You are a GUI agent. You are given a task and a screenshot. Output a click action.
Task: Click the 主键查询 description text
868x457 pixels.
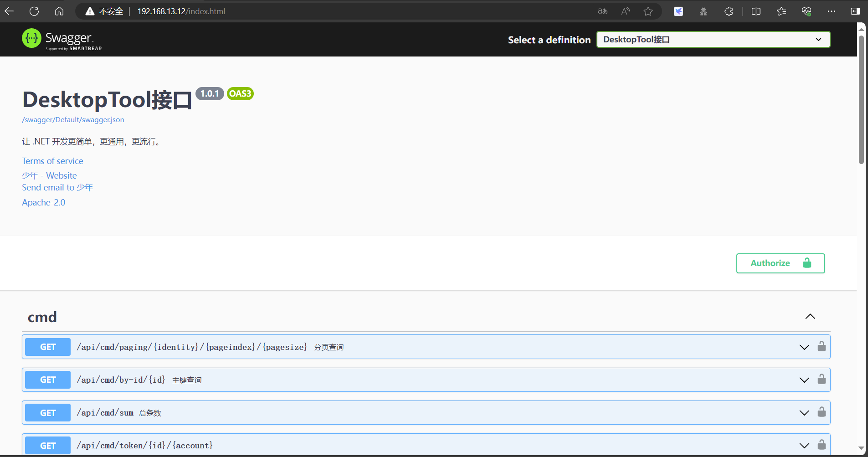pyautogui.click(x=187, y=380)
